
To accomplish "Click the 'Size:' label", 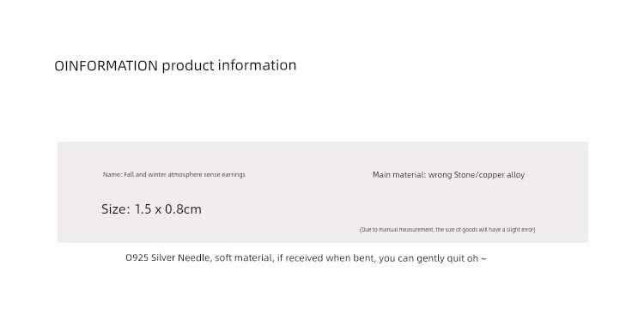I will [116, 209].
